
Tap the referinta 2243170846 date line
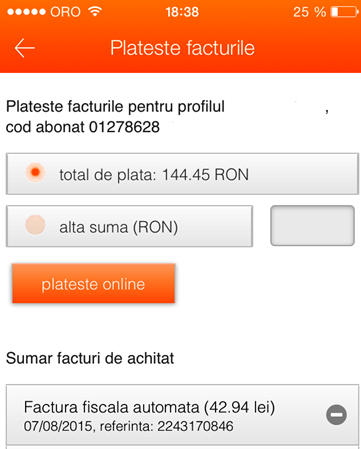click(x=129, y=426)
